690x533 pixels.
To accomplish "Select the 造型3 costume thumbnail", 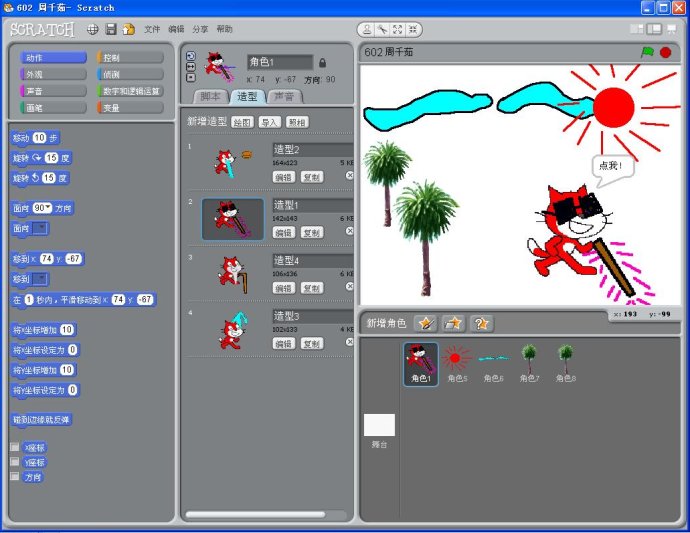I will pyautogui.click(x=233, y=330).
